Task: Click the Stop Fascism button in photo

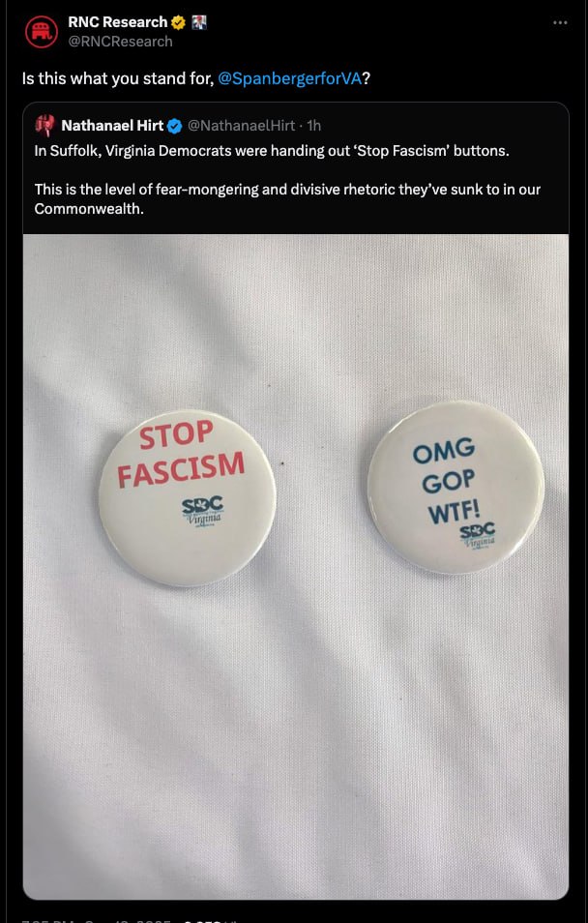Action: [x=187, y=497]
